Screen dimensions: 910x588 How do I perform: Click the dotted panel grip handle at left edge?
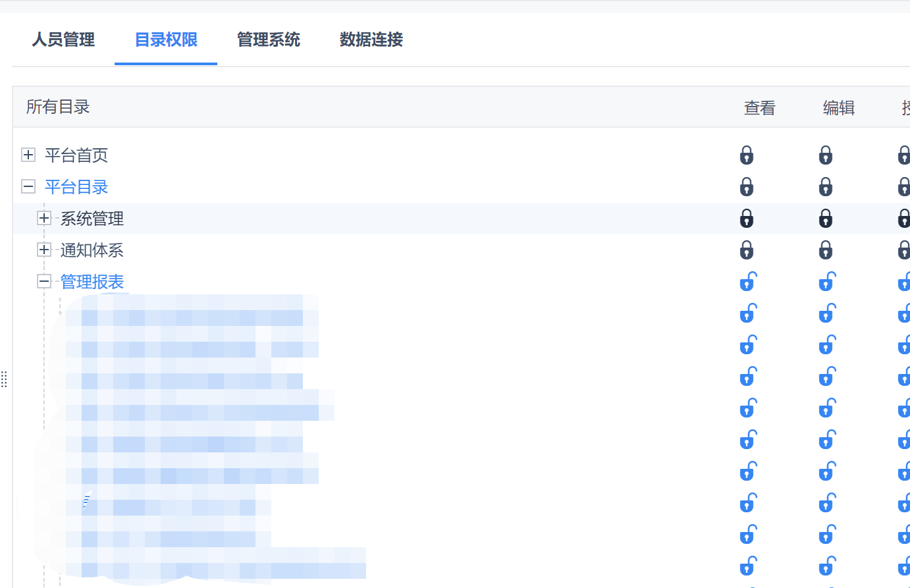pyautogui.click(x=4, y=379)
